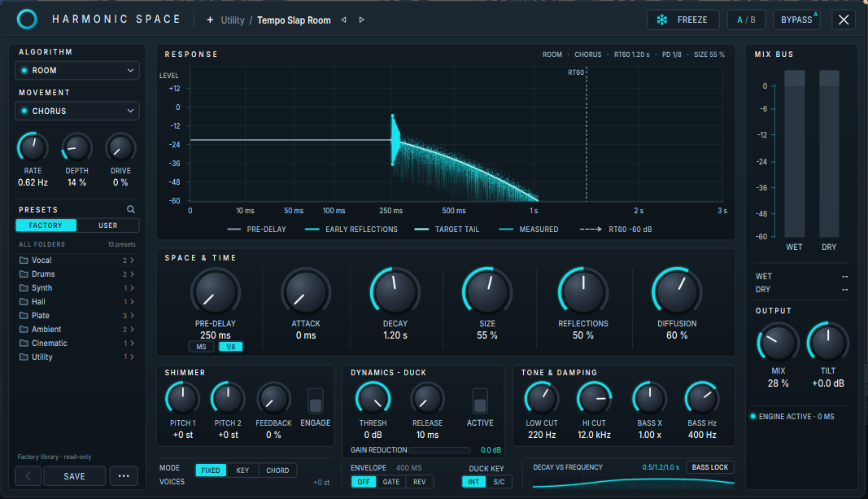Click the Wet level meter

coord(794,154)
